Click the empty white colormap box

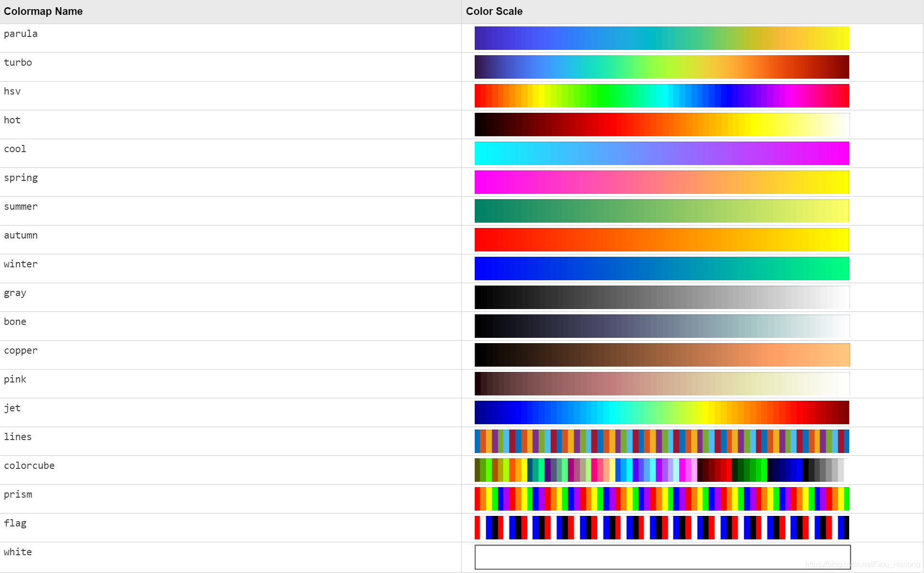coord(662,557)
